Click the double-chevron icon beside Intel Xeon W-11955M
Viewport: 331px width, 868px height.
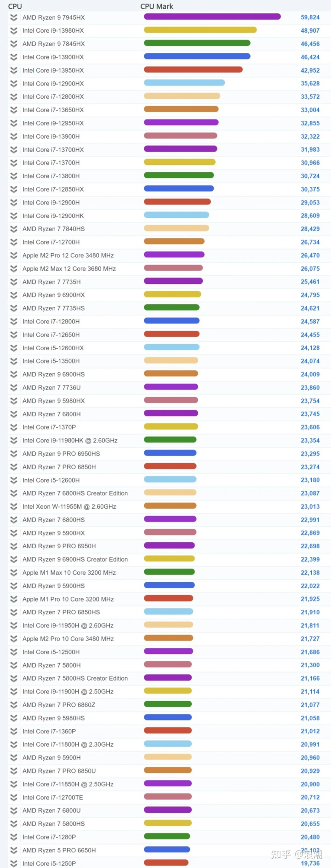14,507
